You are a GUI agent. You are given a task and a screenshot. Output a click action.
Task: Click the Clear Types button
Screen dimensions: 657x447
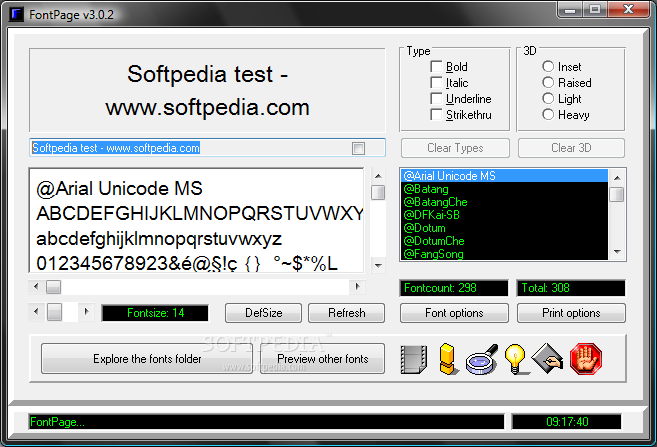(455, 148)
